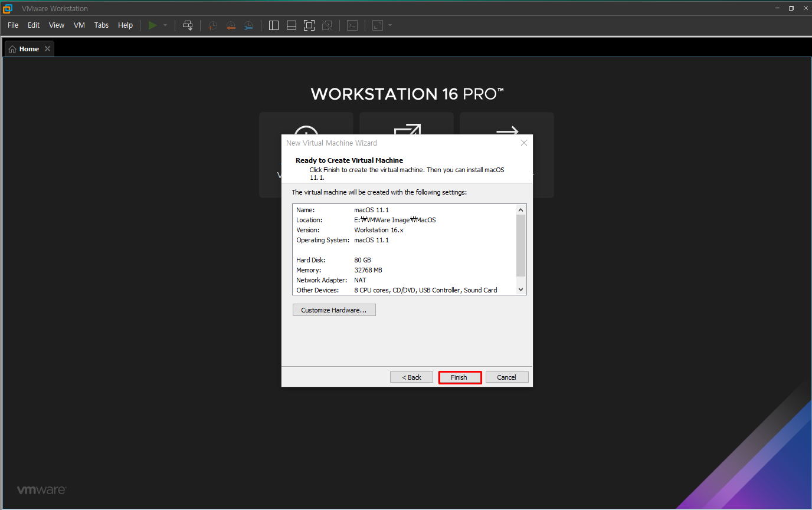
Task: Click the settings list scroll-down arrow
Action: click(520, 289)
